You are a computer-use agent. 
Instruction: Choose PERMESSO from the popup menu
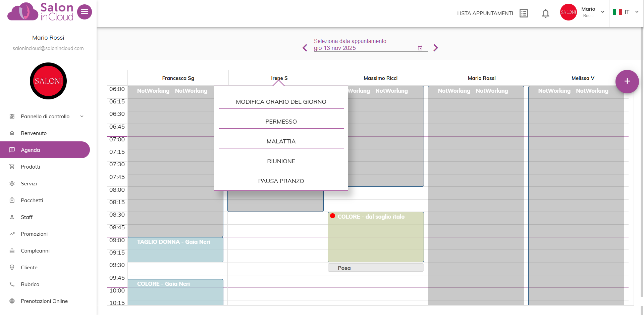point(281,122)
